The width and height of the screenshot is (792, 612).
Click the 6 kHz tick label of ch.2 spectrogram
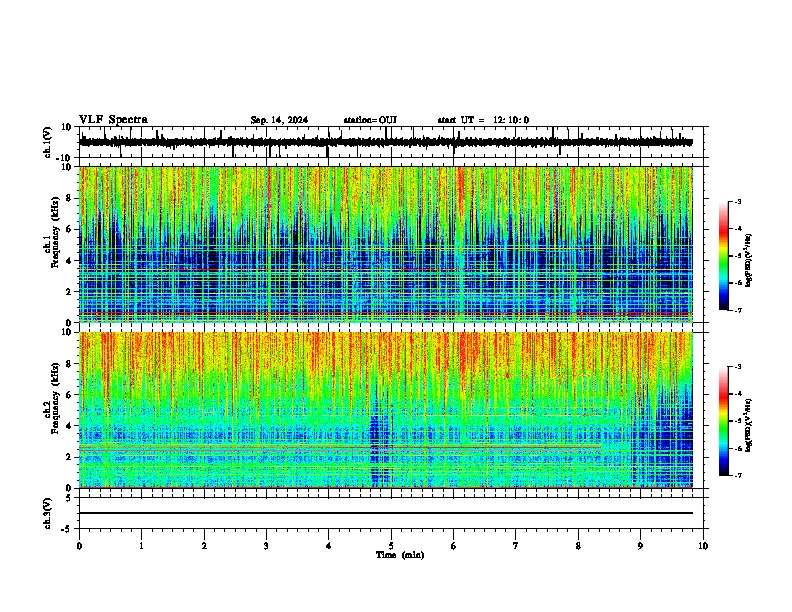(69, 394)
